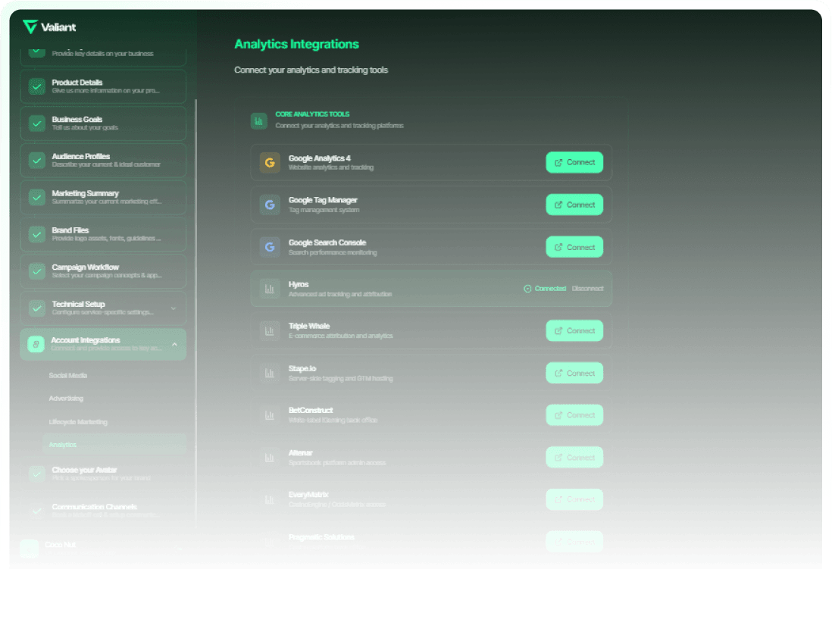Click the Communication Channels step checkmark

click(x=36, y=511)
